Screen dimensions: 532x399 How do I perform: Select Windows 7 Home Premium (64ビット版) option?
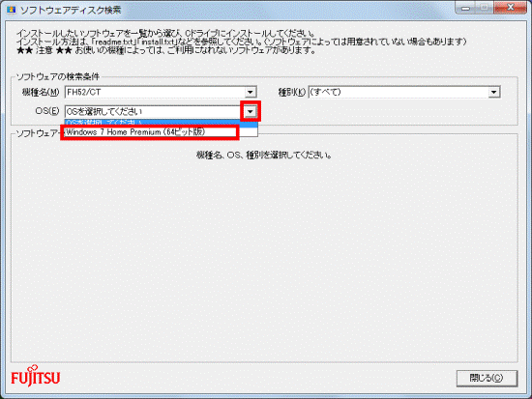150,132
